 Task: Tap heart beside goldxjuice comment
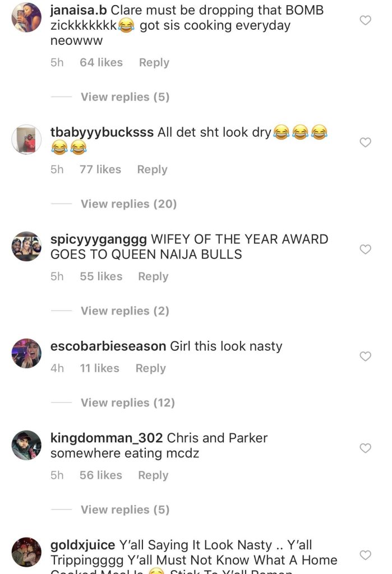click(x=365, y=555)
